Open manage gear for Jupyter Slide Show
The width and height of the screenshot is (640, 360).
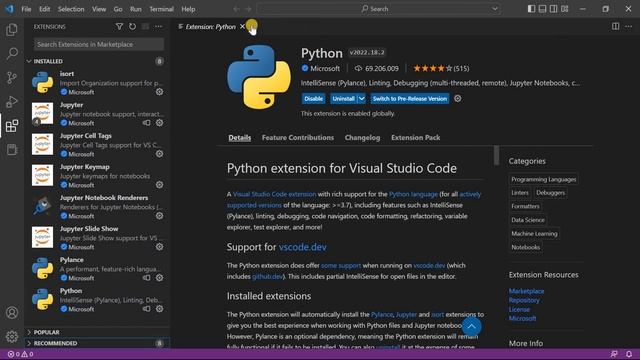(x=160, y=247)
